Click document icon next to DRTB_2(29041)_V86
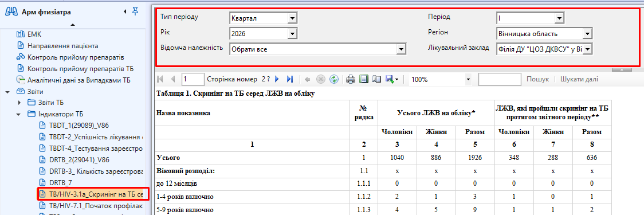Image resolution: width=644 pixels, height=215 pixels. coord(42,159)
